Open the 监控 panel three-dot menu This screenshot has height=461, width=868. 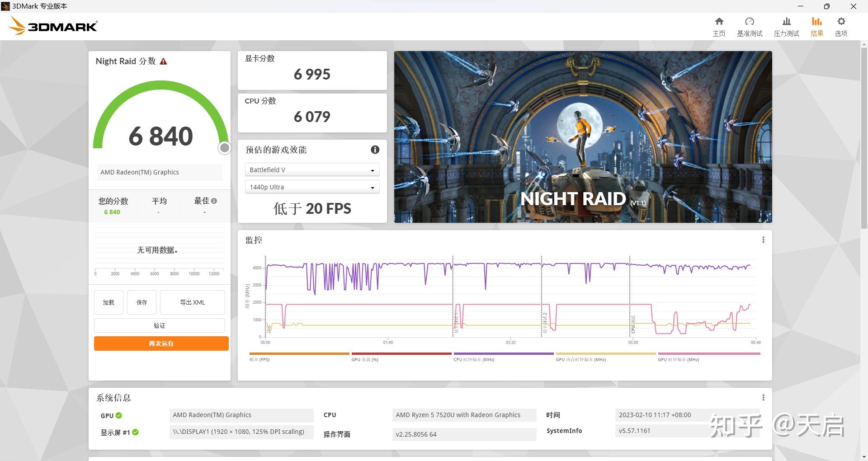(x=764, y=240)
